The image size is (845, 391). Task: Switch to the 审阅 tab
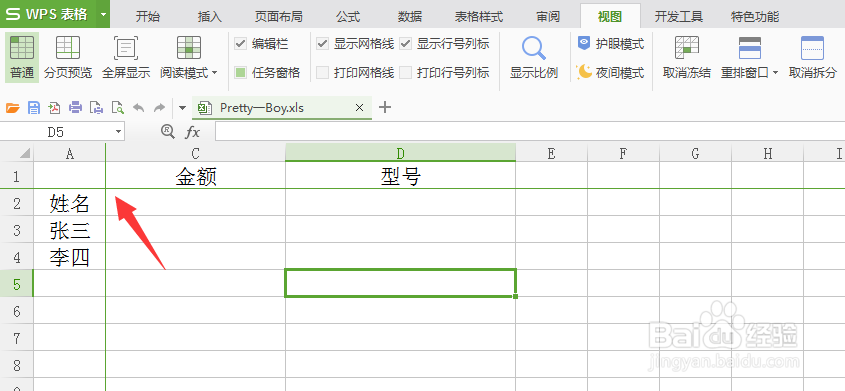pyautogui.click(x=548, y=17)
